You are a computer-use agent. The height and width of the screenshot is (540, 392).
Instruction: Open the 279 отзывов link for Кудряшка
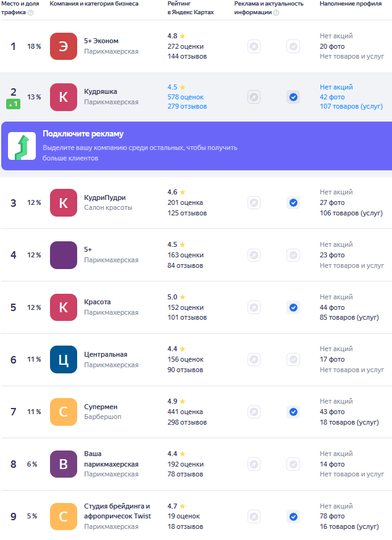coord(187,106)
